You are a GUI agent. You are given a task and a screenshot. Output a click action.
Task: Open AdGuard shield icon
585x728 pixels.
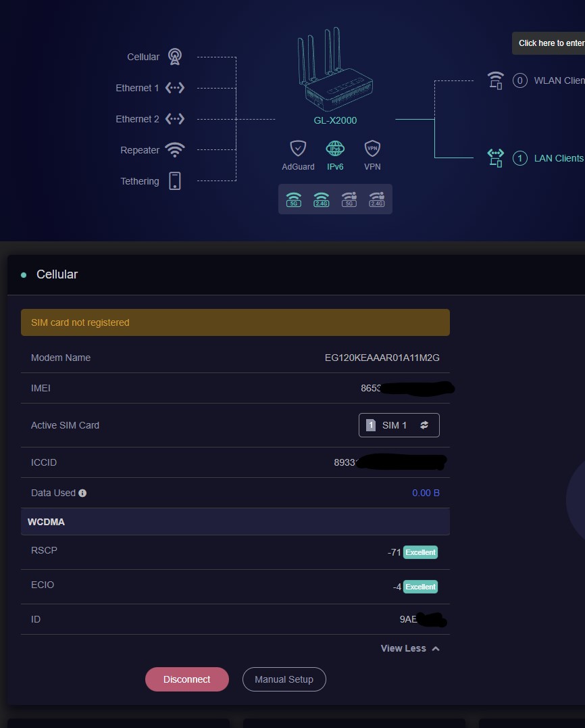298,149
